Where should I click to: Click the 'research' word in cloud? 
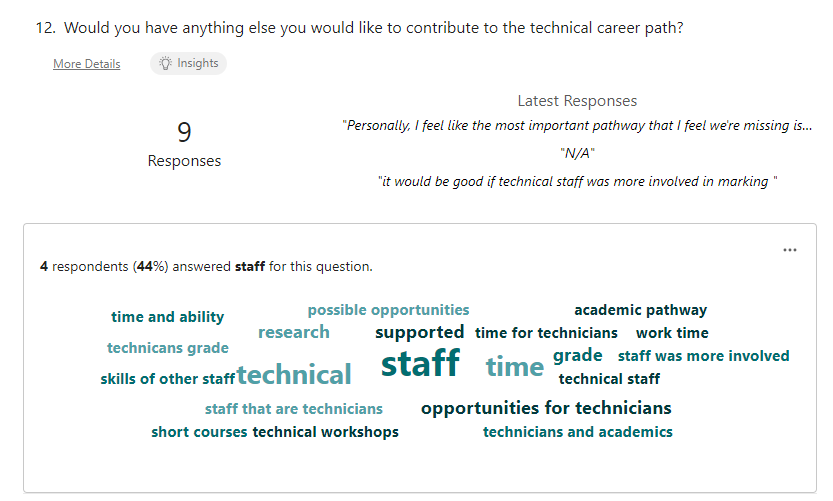tap(294, 332)
